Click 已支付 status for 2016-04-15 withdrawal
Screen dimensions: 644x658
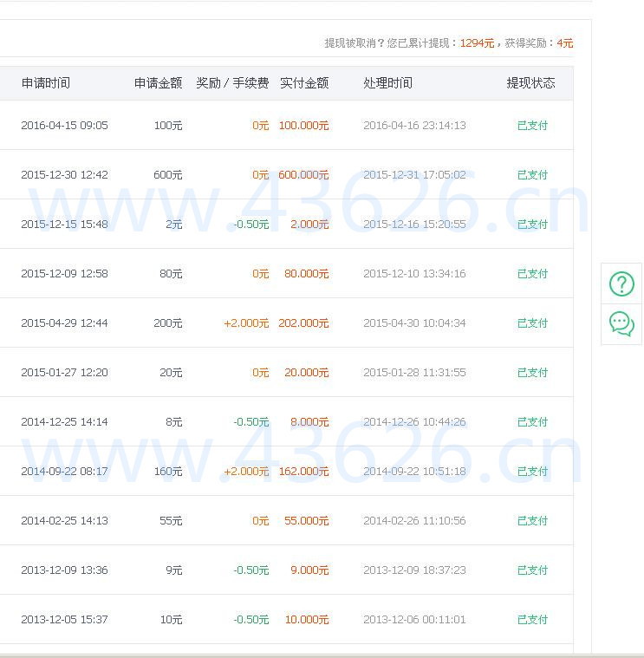[532, 126]
